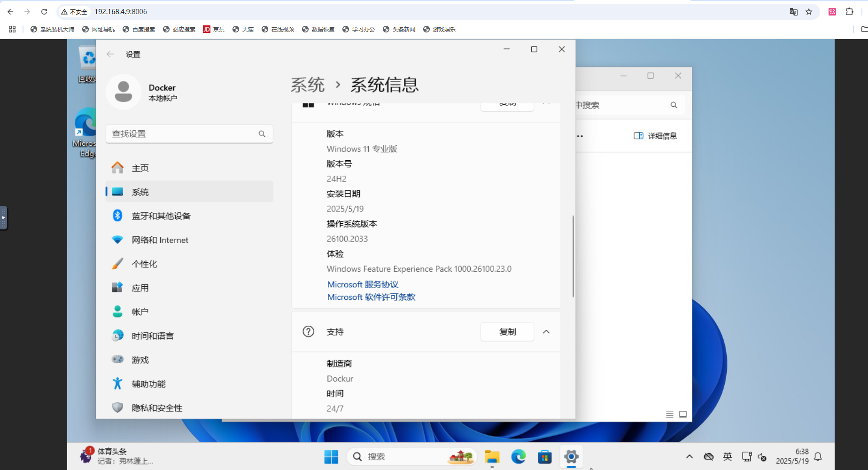Open the Docker local account profile
Viewport: 868px width, 470px height.
(142, 92)
